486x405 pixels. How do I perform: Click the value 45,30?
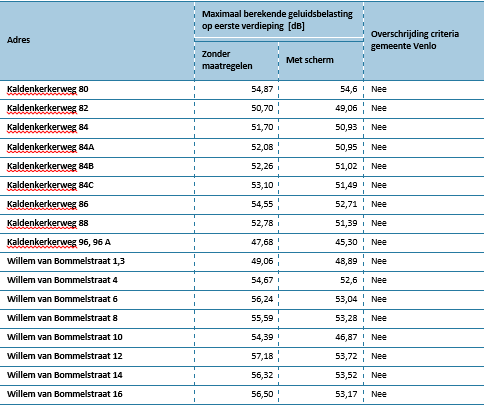tap(346, 242)
